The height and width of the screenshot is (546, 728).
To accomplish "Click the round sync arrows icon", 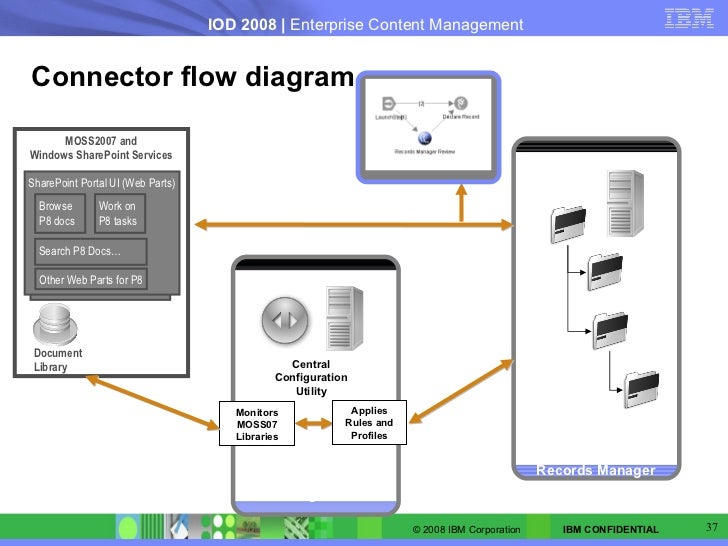I will tap(285, 320).
